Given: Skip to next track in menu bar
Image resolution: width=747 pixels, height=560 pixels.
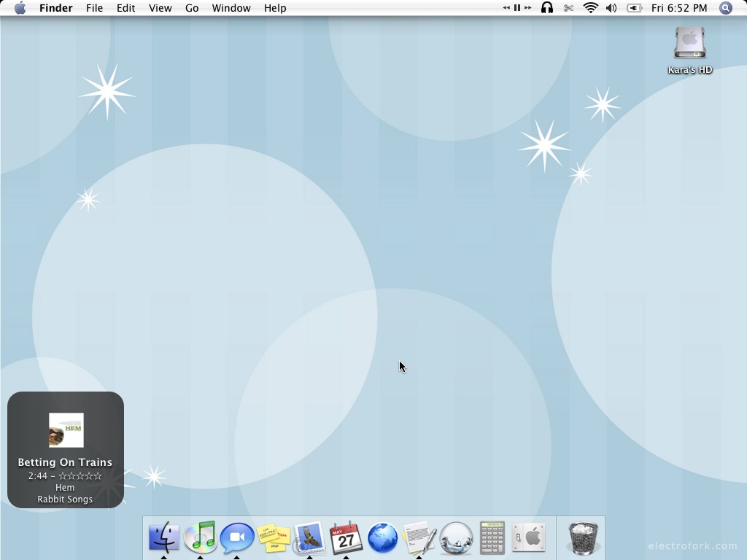Looking at the screenshot, I should click(528, 8).
